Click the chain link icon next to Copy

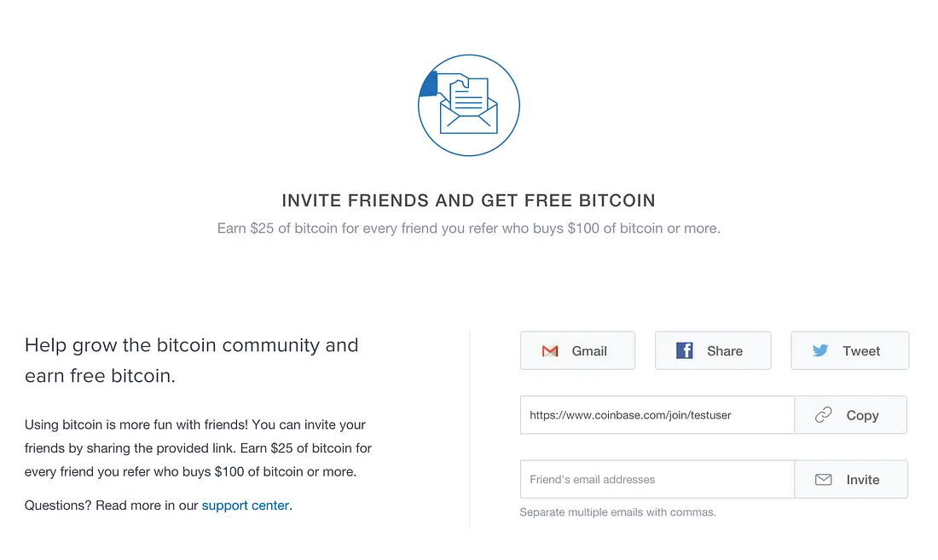pos(824,415)
